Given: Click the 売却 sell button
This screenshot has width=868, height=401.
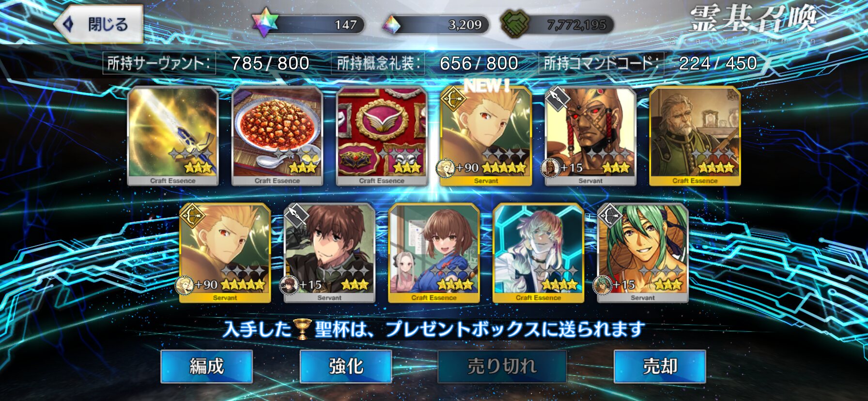Looking at the screenshot, I should coord(660,367).
